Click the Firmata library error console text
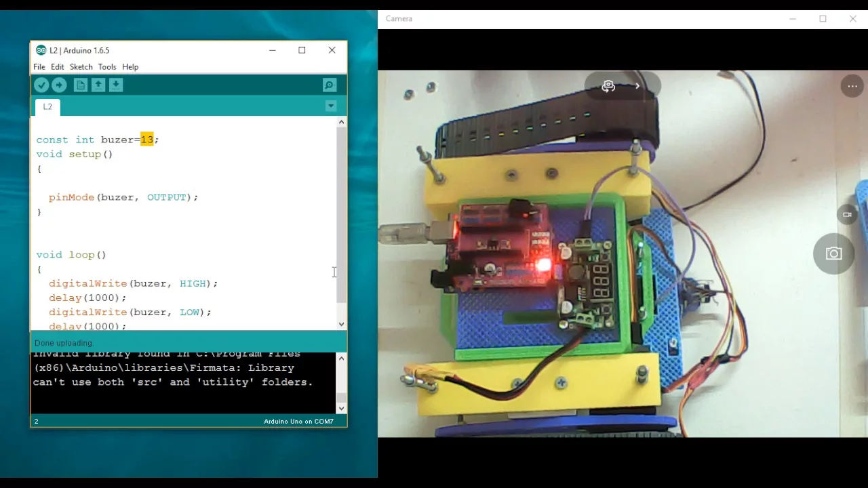The image size is (868, 488). point(173,368)
